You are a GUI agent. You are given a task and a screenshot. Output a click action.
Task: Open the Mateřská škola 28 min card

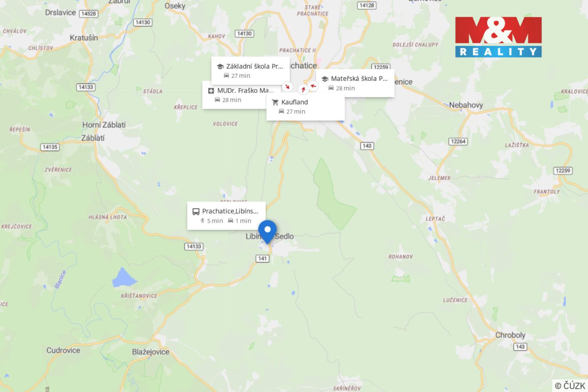pos(355,83)
